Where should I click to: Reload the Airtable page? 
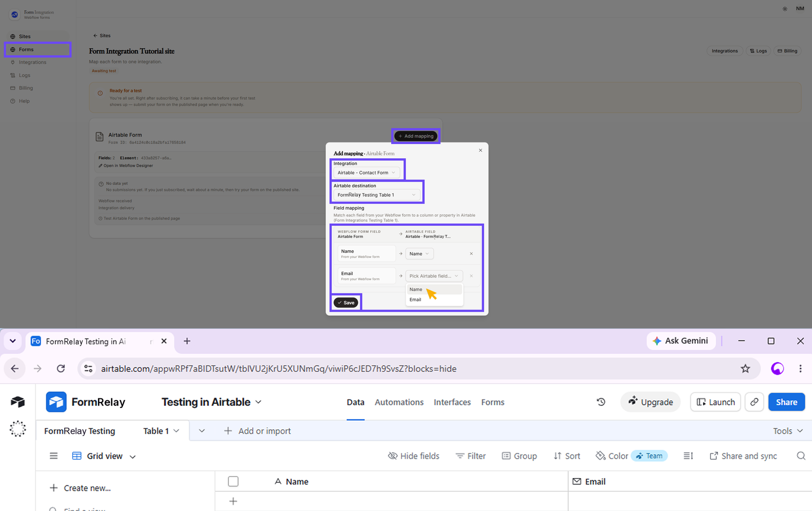click(61, 368)
